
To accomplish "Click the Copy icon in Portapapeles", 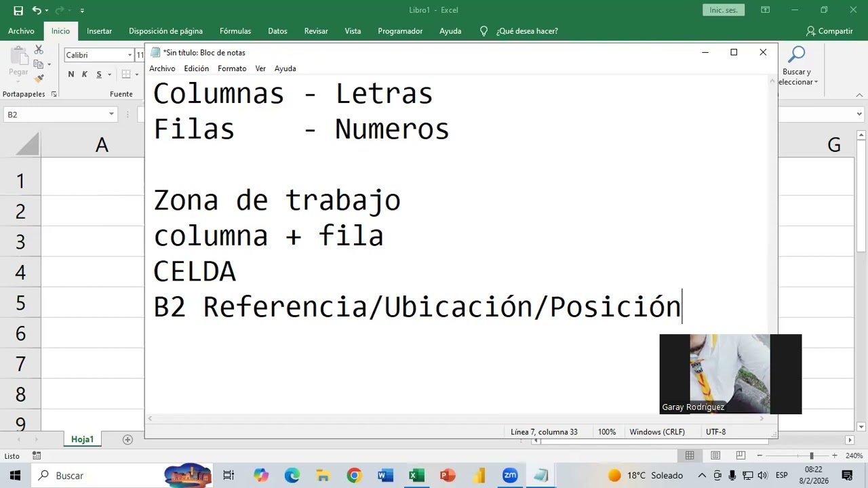I will pyautogui.click(x=37, y=64).
